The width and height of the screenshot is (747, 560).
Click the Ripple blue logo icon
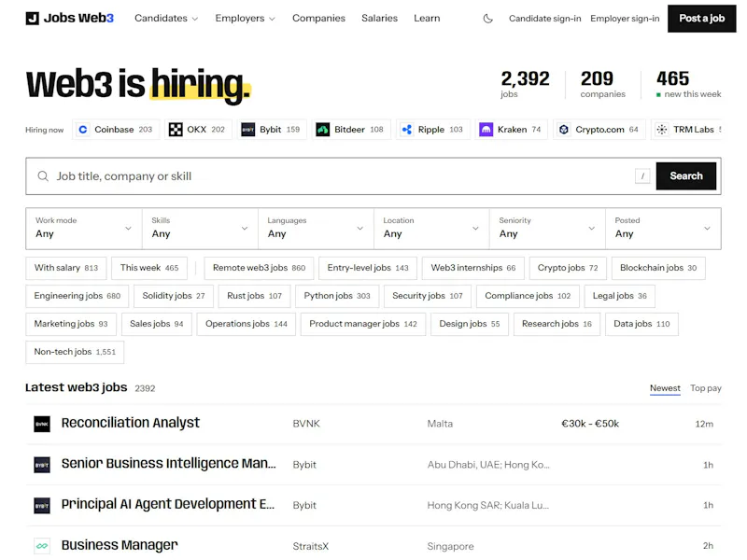coord(406,130)
